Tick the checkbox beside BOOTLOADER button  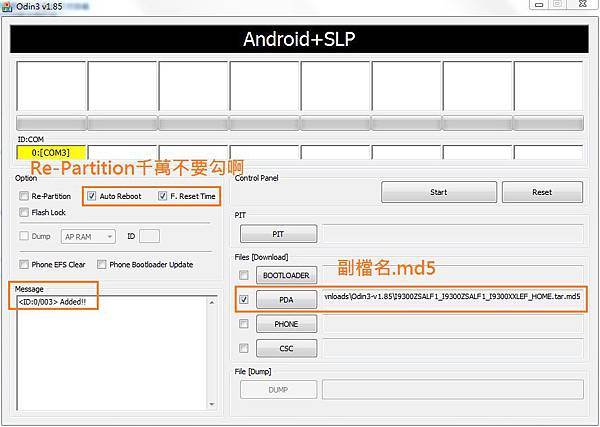click(x=243, y=275)
